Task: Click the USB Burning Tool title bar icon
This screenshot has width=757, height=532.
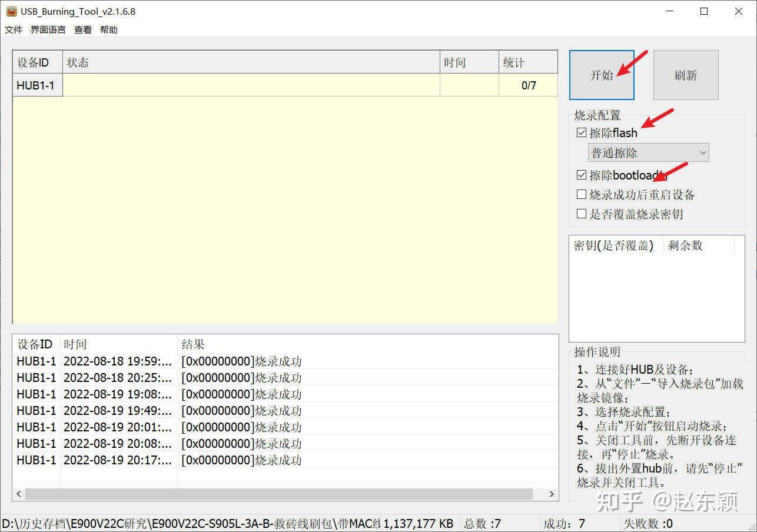Action: click(12, 11)
